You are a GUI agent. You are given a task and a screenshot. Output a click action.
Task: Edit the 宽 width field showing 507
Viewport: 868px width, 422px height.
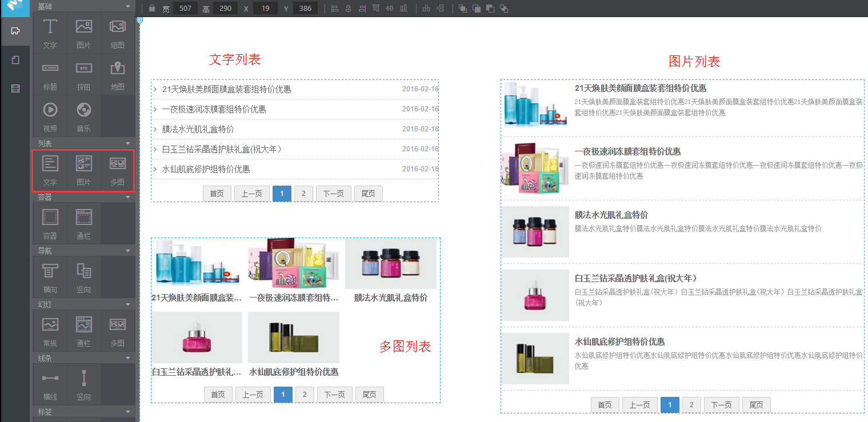click(x=185, y=9)
